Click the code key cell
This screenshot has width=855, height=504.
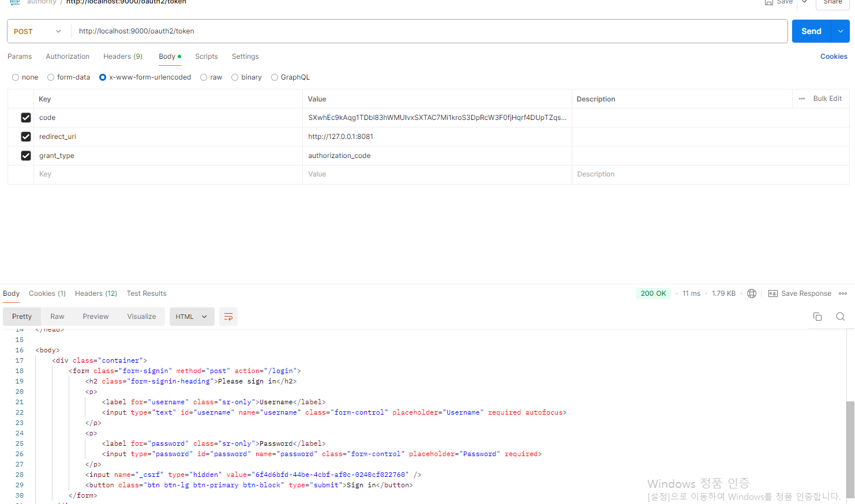[168, 118]
